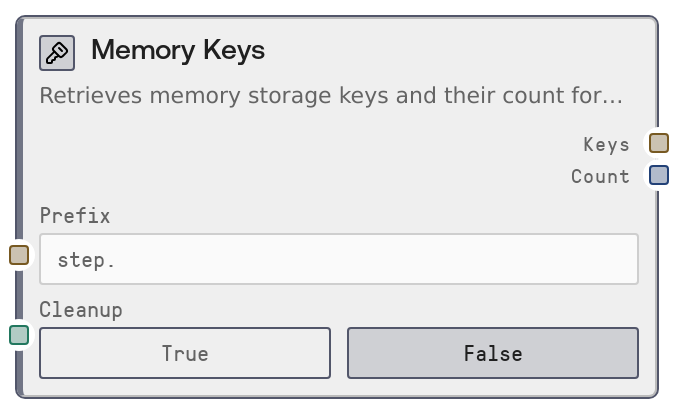Click the "step." text inside Prefix field
Screen dimensions: 674x414
[x=87, y=260]
